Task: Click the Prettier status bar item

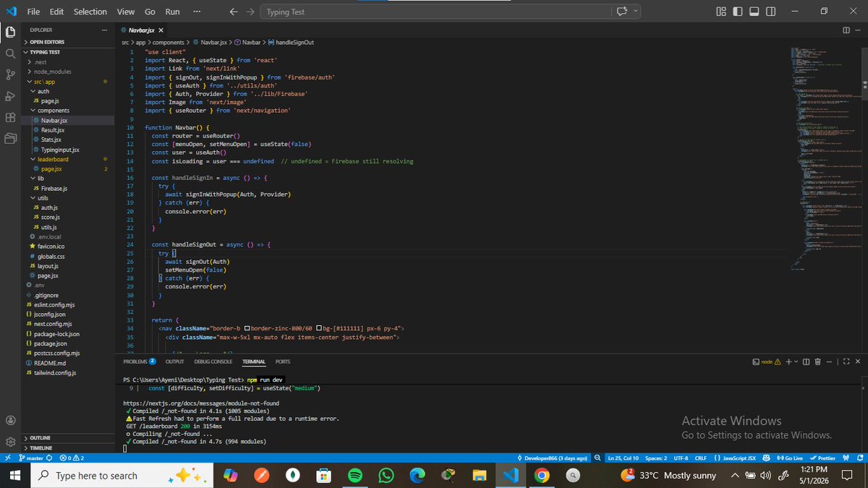Action: tap(822, 458)
